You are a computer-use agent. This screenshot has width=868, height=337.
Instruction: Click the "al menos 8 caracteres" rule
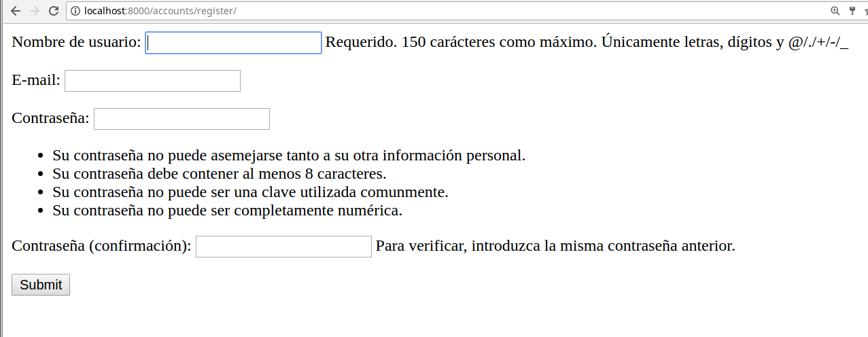(x=219, y=174)
